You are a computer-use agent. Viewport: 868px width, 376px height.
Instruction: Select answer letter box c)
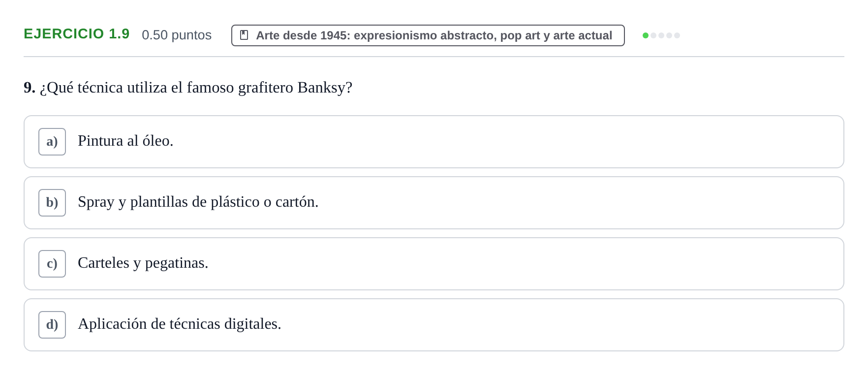click(x=52, y=264)
